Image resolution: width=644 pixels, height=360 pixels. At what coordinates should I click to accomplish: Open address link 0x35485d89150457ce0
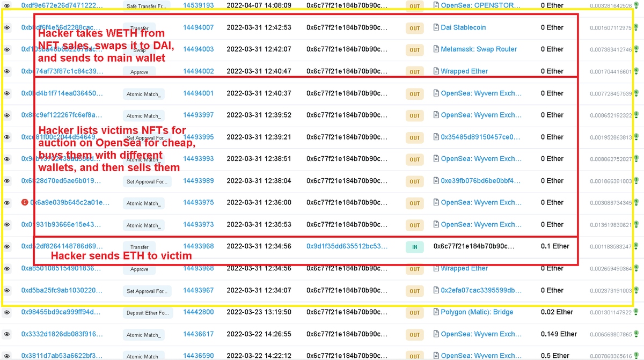point(481,137)
